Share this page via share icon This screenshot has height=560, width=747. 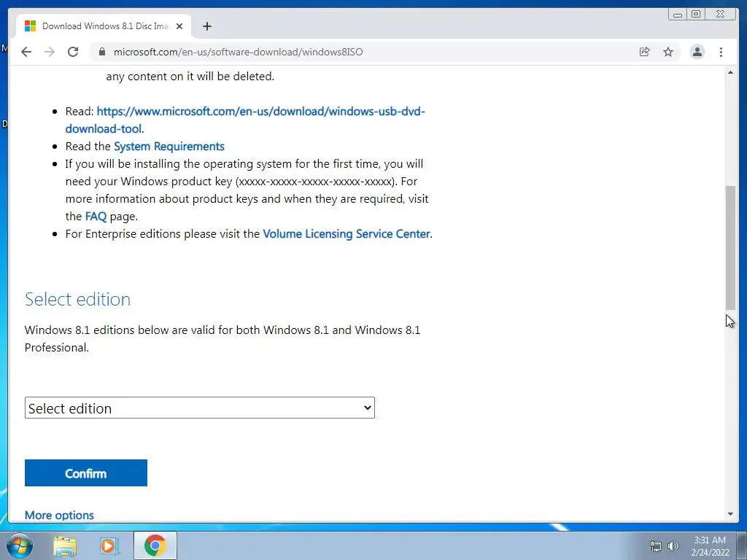point(645,52)
